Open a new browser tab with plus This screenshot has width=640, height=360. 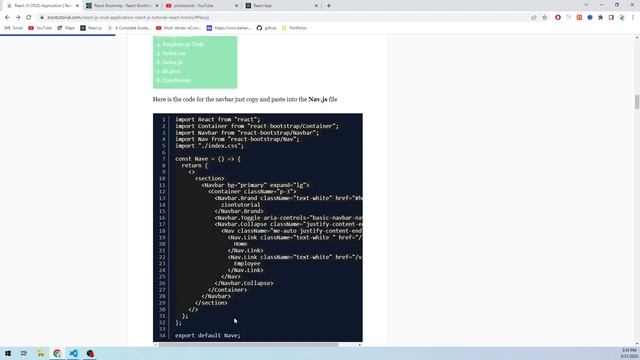[329, 6]
